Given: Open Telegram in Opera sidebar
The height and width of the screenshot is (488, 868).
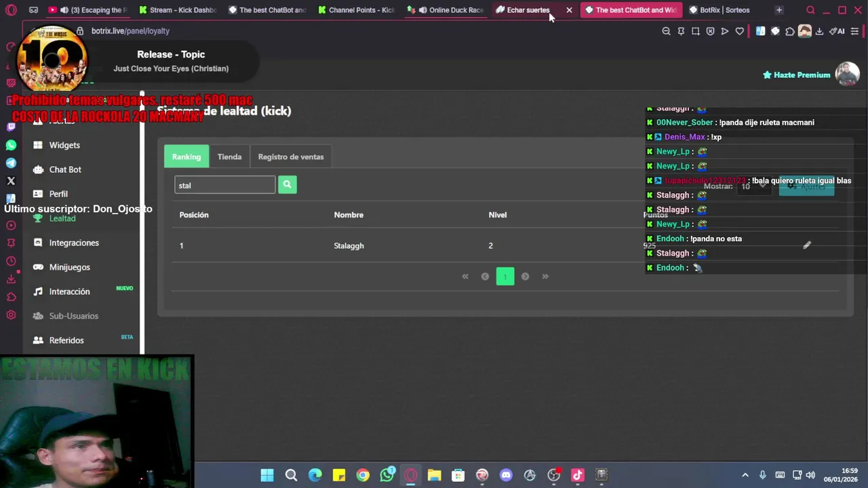Looking at the screenshot, I should point(11,163).
